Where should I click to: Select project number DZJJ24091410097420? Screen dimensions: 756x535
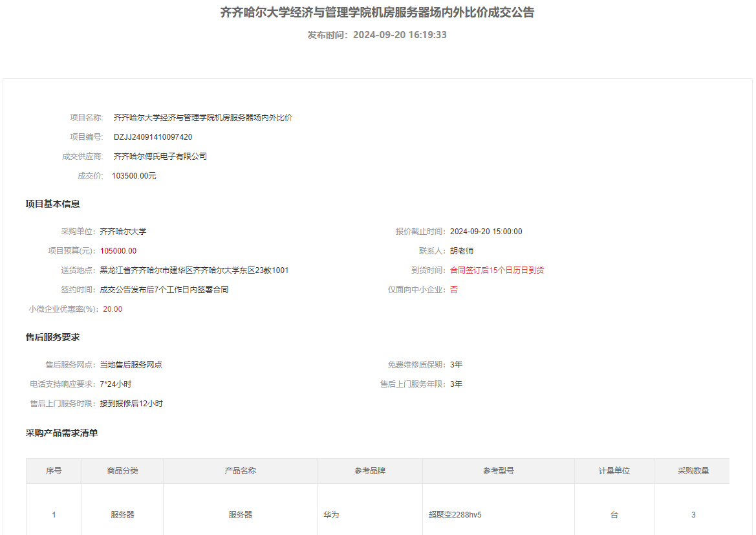pos(153,137)
